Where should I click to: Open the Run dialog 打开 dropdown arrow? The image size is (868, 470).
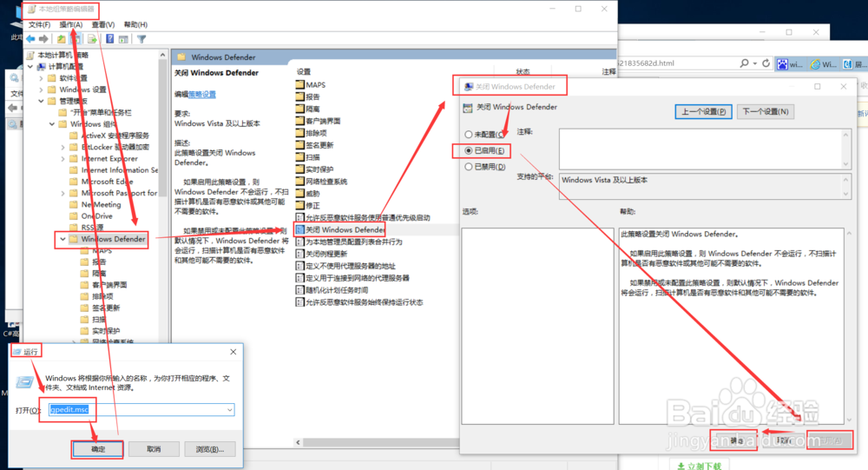click(x=230, y=410)
